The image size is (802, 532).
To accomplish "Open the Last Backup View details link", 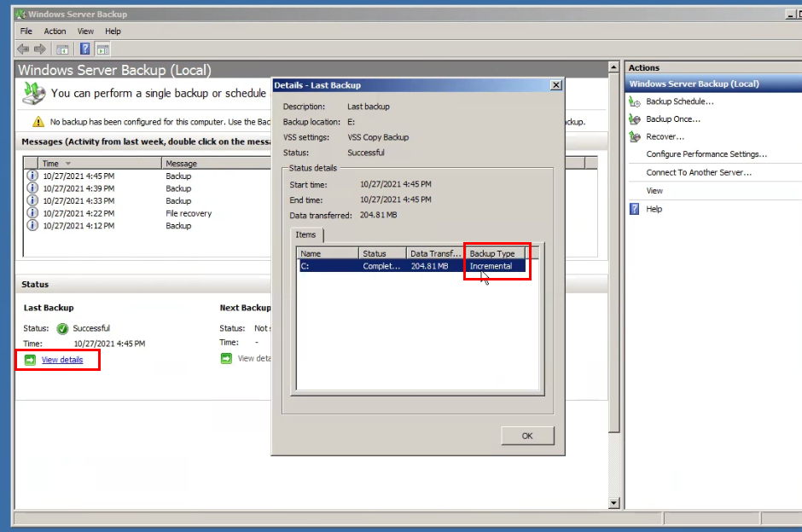I will point(62,360).
